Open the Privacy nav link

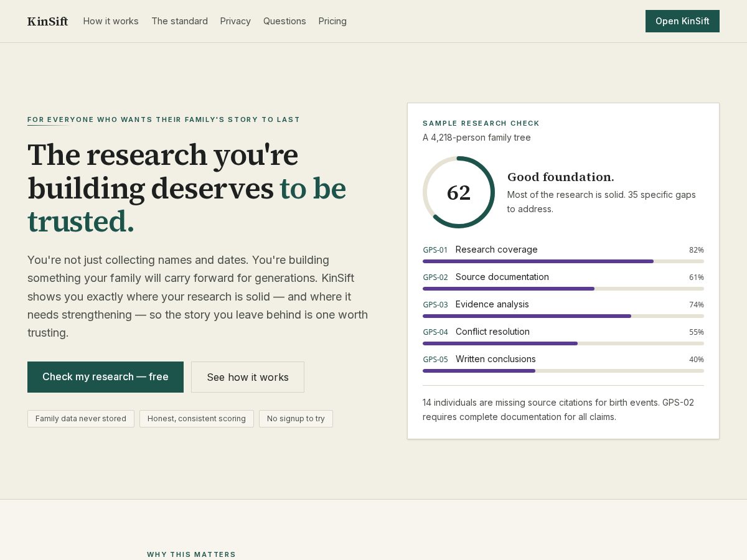pos(235,21)
